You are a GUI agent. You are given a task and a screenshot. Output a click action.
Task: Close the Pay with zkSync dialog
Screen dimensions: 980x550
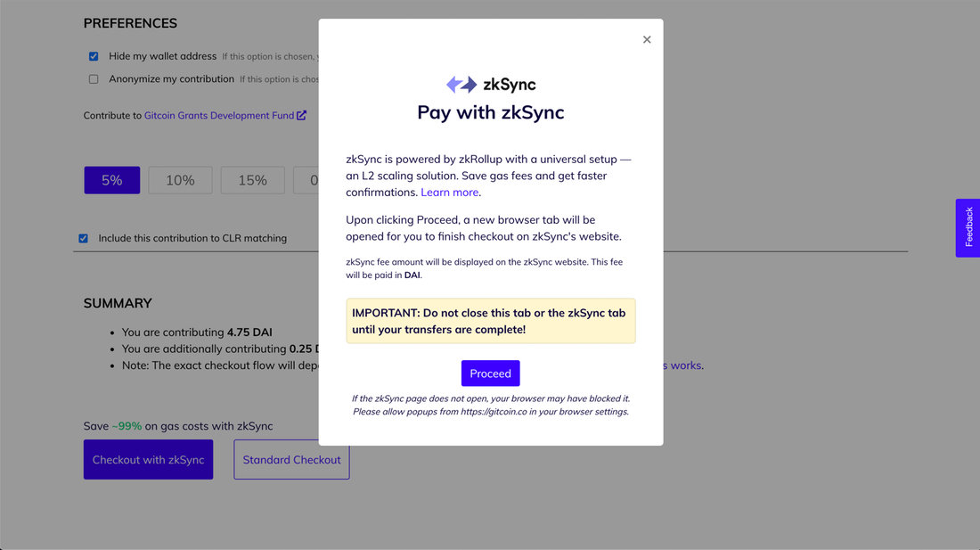pyautogui.click(x=647, y=39)
